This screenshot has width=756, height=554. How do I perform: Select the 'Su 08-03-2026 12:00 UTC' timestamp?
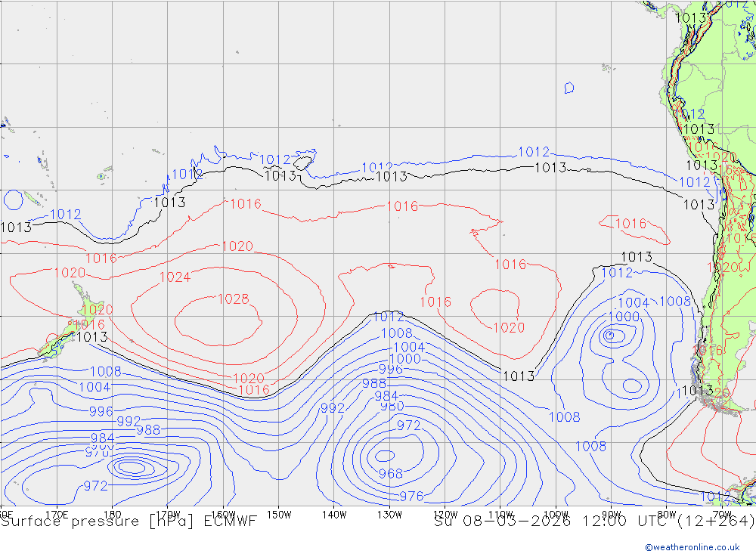pyautogui.click(x=552, y=522)
